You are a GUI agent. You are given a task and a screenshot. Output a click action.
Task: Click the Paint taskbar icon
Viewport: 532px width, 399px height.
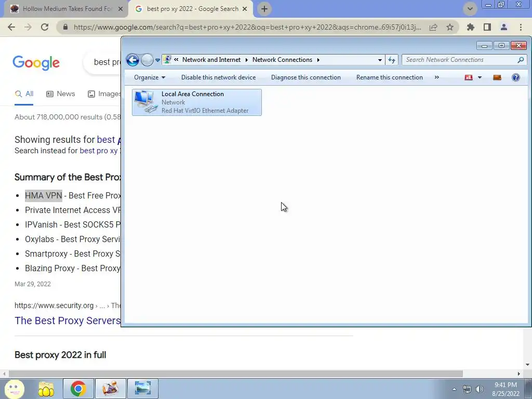tap(111, 389)
